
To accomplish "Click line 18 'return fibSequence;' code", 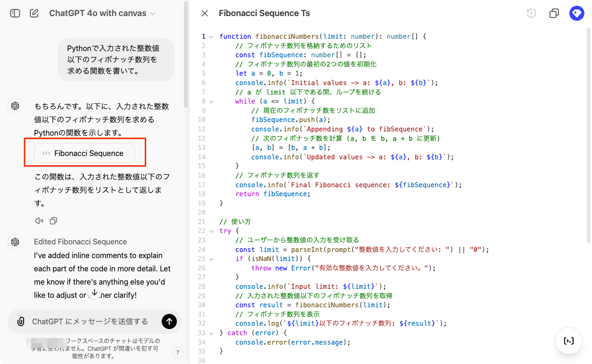I will coord(273,194).
